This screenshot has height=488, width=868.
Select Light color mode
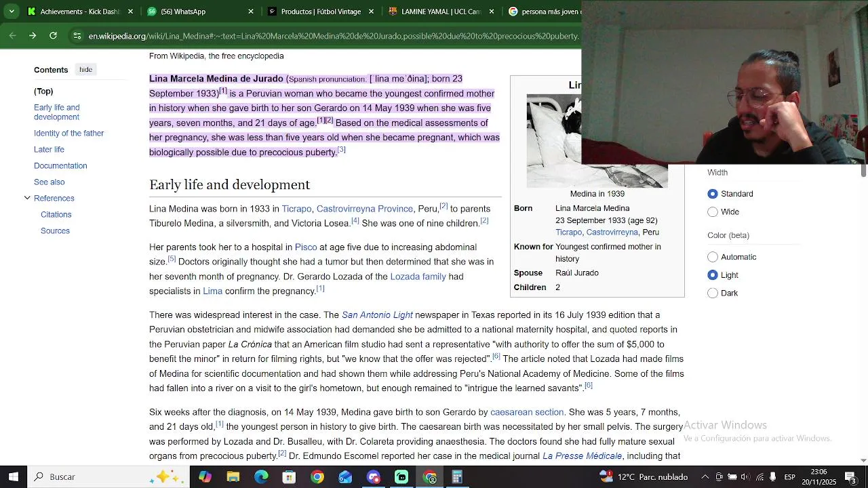(x=713, y=275)
